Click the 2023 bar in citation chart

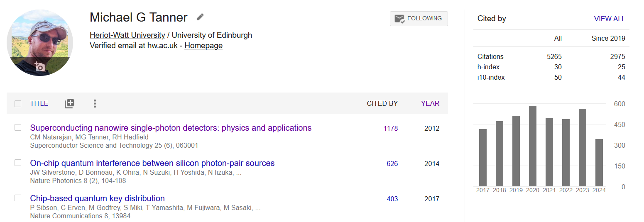pos(582,147)
